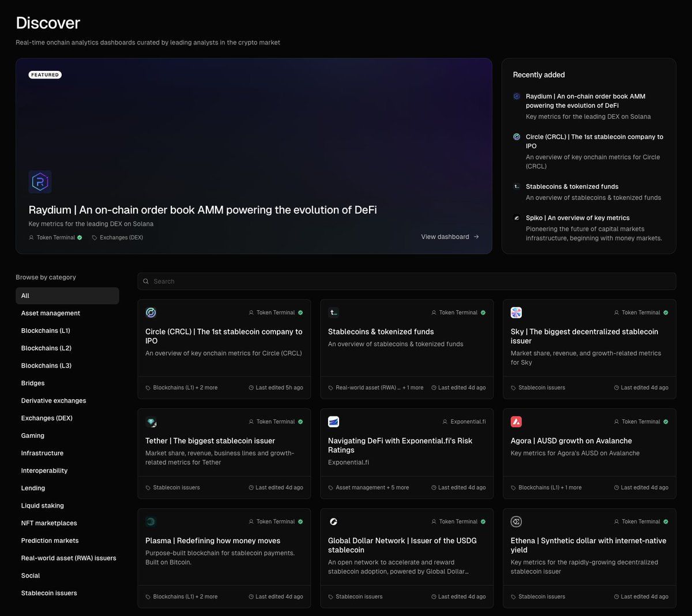The height and width of the screenshot is (616, 692).
Task: Click verified badge on Ethena card author
Action: click(665, 521)
